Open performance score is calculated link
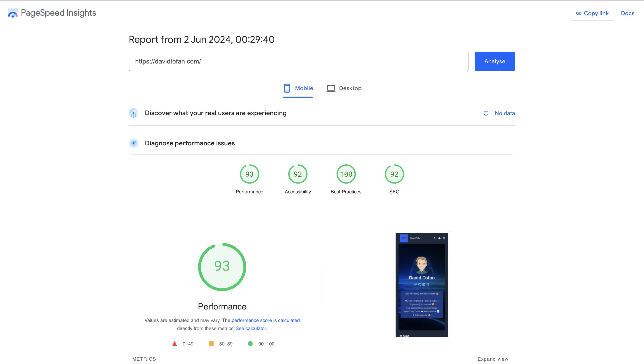The image size is (644, 364). (x=265, y=320)
